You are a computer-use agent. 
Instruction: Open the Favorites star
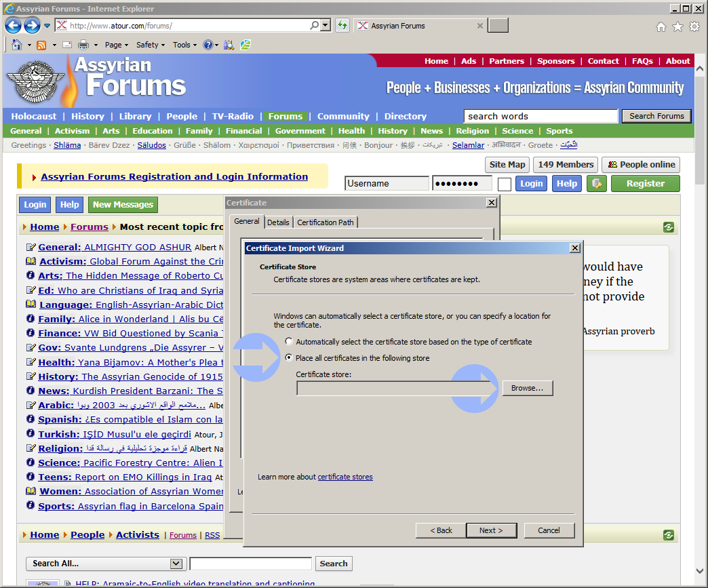tap(677, 27)
